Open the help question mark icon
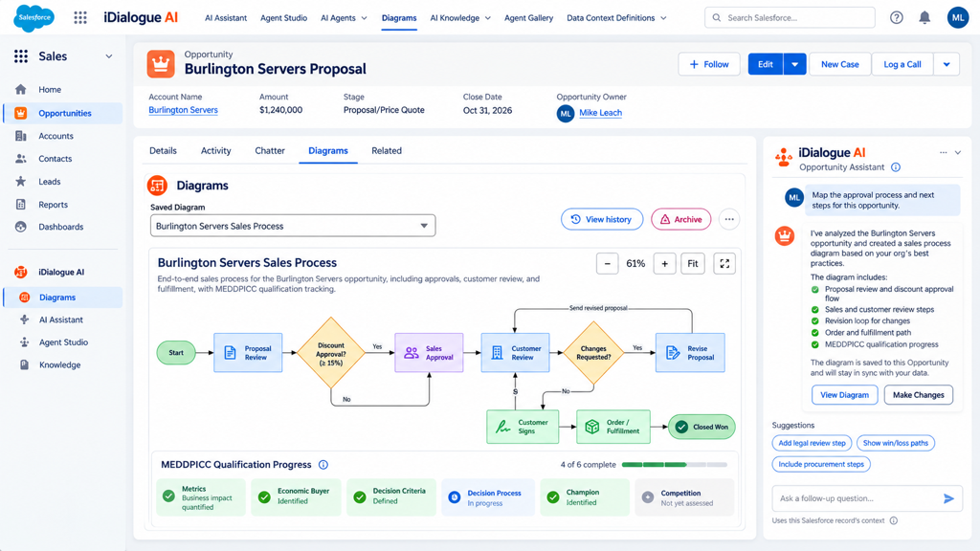The width and height of the screenshot is (980, 551). [x=896, y=17]
